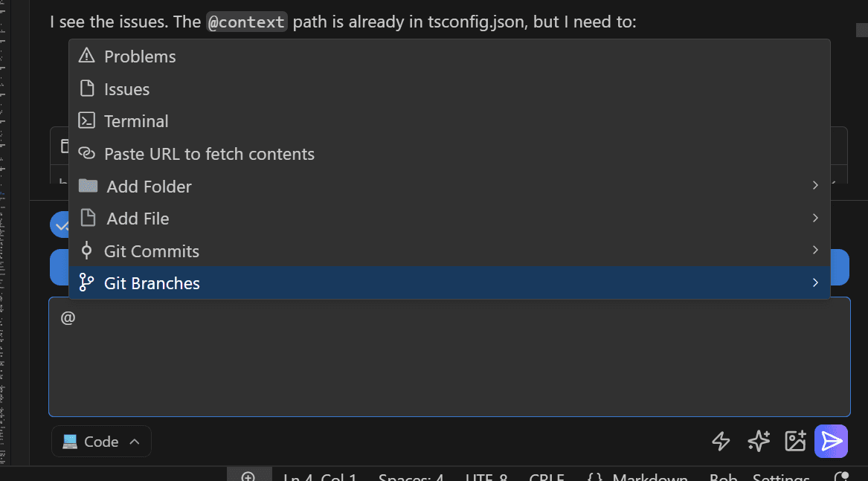
Task: Click the folder icon next to Add Folder
Action: coord(87,185)
